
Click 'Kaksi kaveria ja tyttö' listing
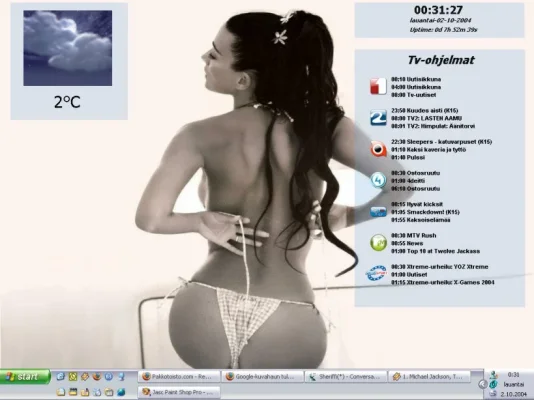point(436,149)
